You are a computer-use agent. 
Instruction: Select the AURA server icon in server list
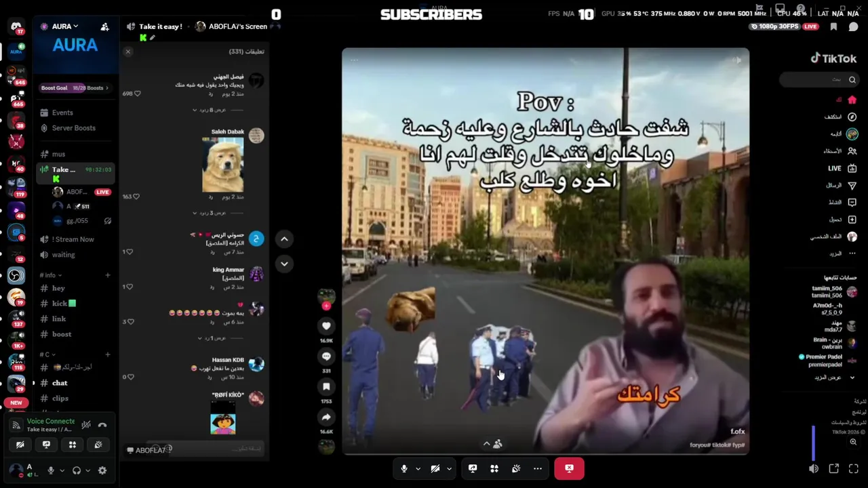point(16,51)
